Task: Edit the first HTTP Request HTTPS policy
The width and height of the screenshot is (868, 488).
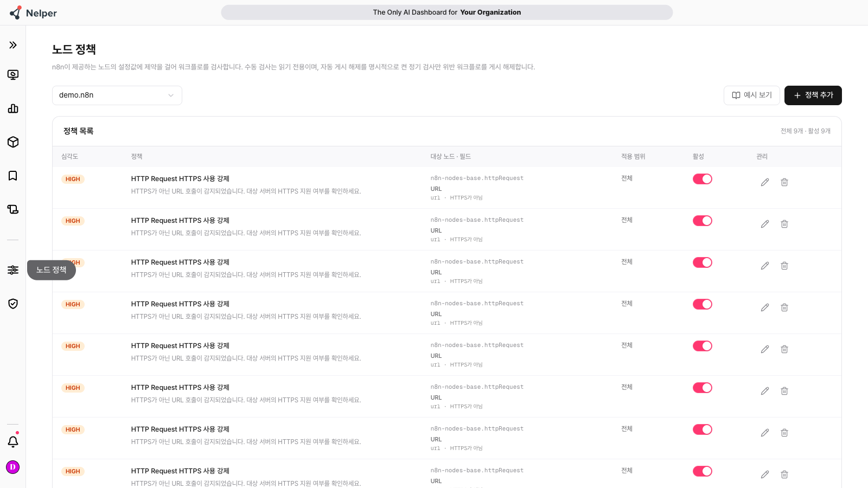Action: tap(765, 182)
